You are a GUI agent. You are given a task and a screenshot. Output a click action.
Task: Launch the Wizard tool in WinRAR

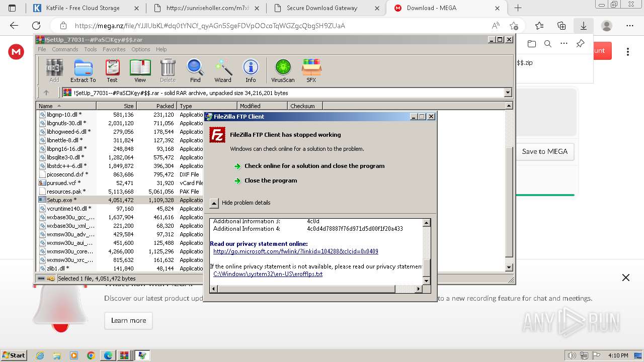click(223, 71)
